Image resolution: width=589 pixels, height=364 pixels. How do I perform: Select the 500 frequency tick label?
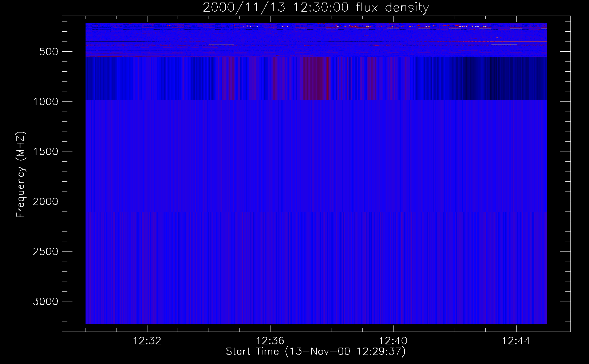click(x=49, y=52)
